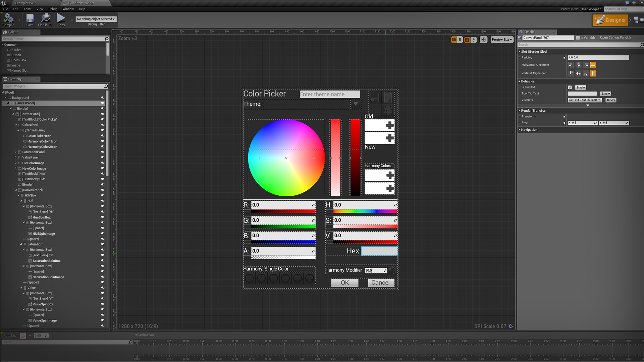Switch to the ExampleLevel tab
This screenshot has width=644, height=362.
coord(25,3)
